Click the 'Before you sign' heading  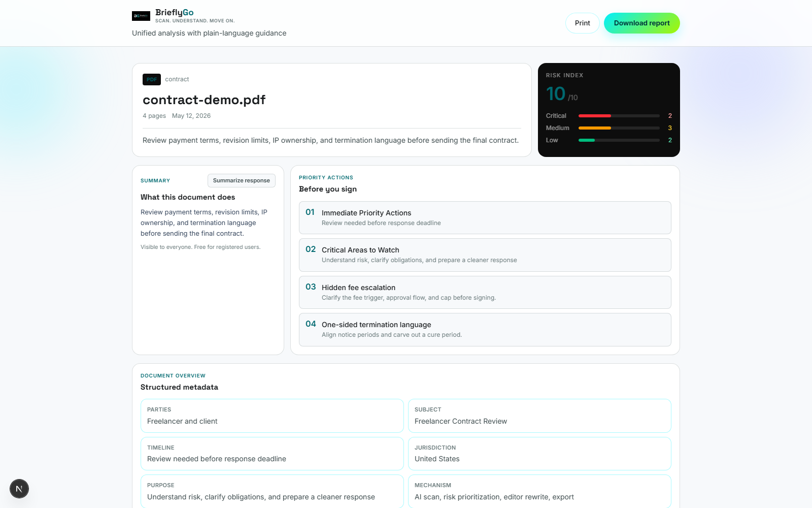pyautogui.click(x=328, y=189)
